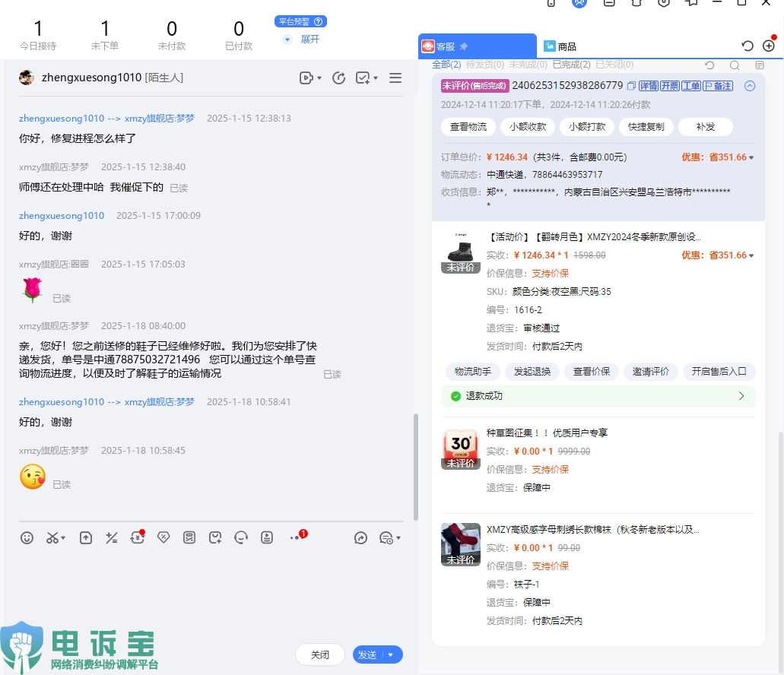Select the 待发货(0) order filter
Image resolution: width=784 pixels, height=675 pixels.
click(484, 65)
